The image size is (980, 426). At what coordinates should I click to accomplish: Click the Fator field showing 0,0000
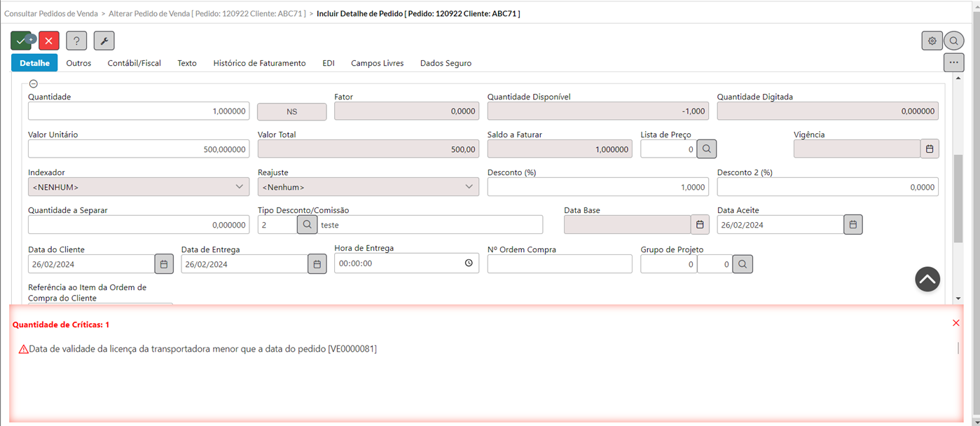click(x=406, y=111)
